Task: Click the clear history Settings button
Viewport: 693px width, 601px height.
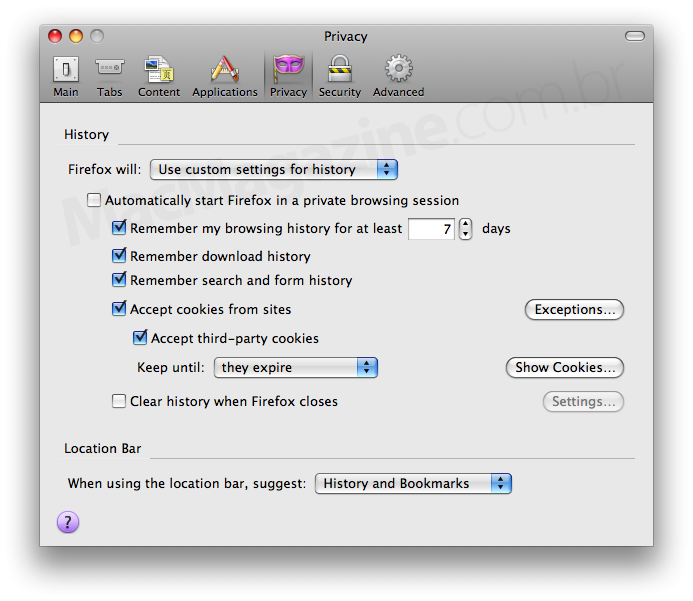Action: click(x=583, y=402)
